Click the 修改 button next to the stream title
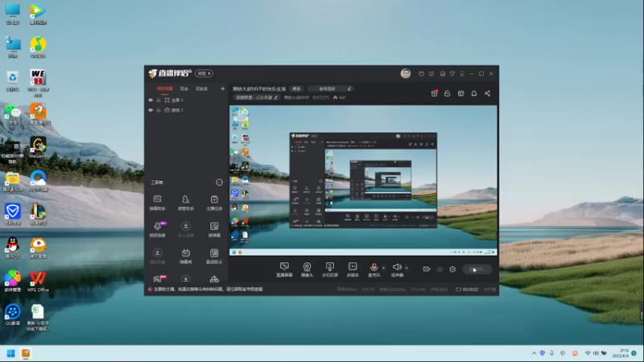This screenshot has height=362, width=644. pyautogui.click(x=296, y=88)
